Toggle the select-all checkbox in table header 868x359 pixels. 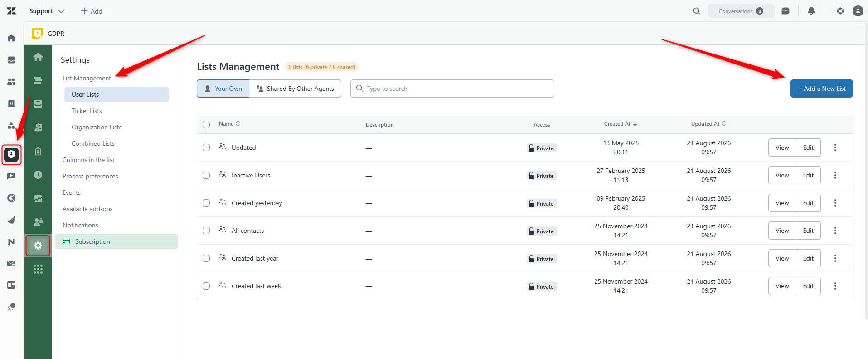pos(206,124)
